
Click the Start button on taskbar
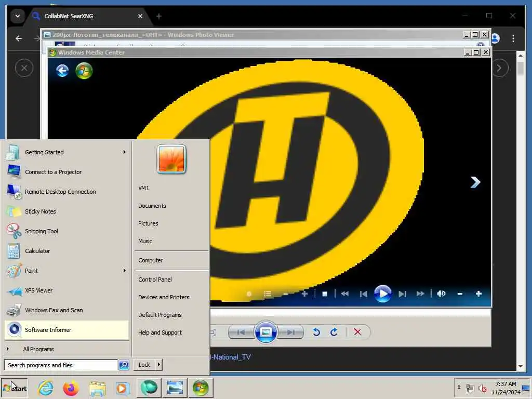(x=14, y=388)
